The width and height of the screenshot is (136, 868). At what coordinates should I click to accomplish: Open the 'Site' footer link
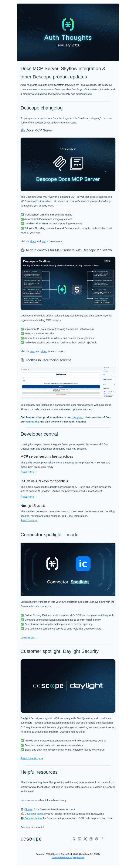pyautogui.click(x=75, y=858)
